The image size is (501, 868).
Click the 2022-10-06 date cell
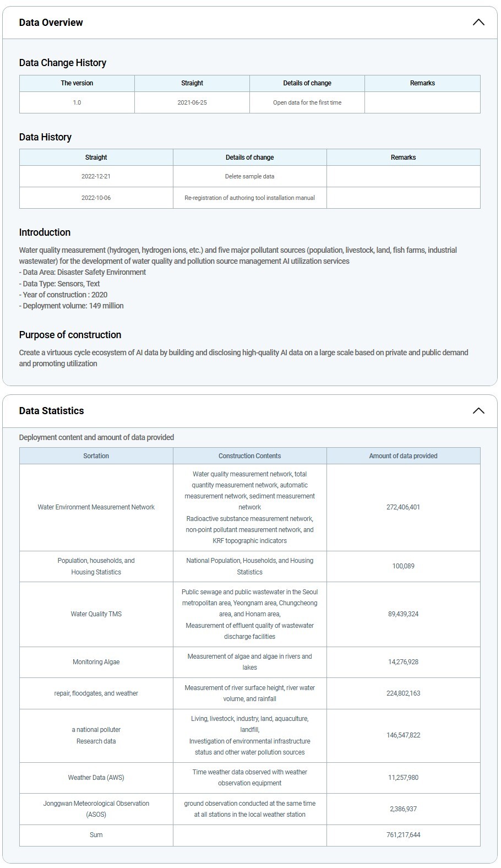pyautogui.click(x=96, y=198)
